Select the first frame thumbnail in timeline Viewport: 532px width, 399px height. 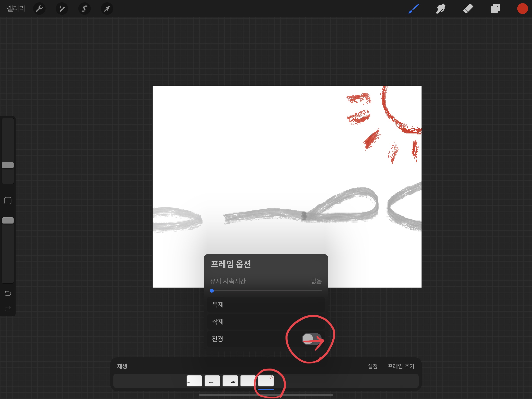[x=194, y=381]
